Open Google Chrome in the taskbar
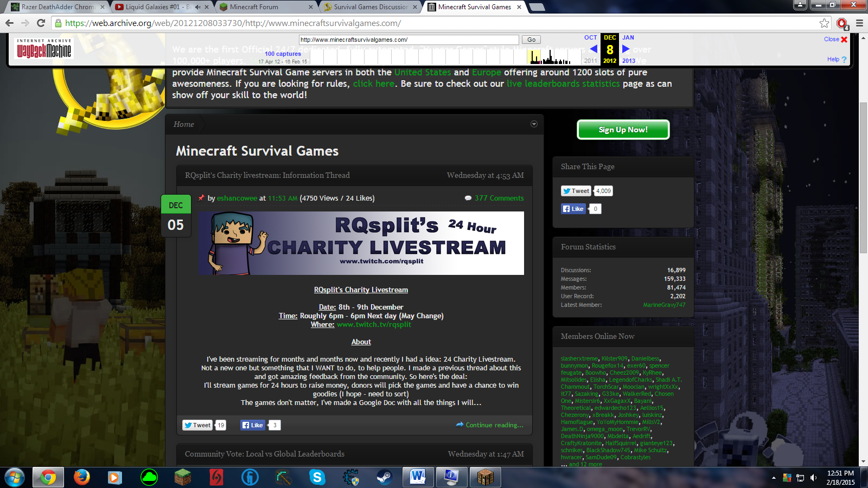 pyautogui.click(x=48, y=477)
